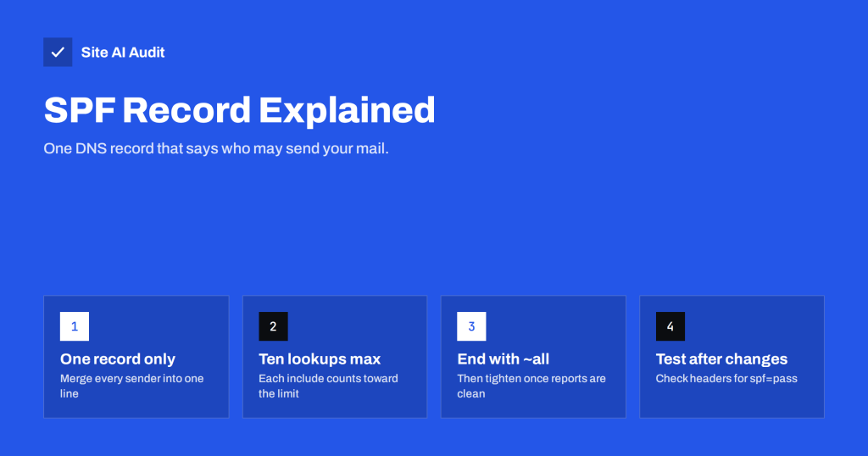The height and width of the screenshot is (456, 868).
Task: Click the End with ~all heading
Action: (503, 359)
